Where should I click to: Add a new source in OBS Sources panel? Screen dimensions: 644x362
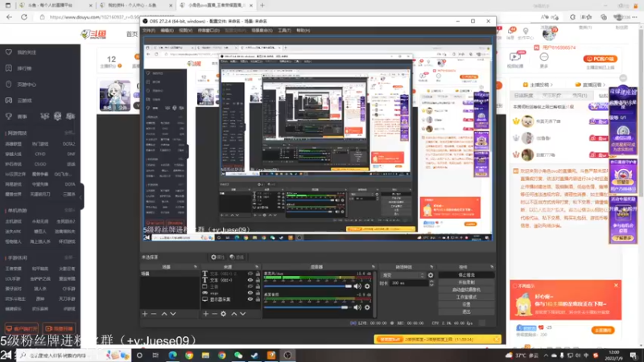(x=206, y=314)
